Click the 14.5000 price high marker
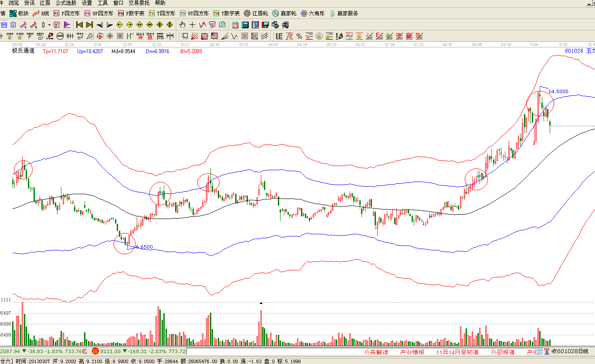 (x=558, y=91)
